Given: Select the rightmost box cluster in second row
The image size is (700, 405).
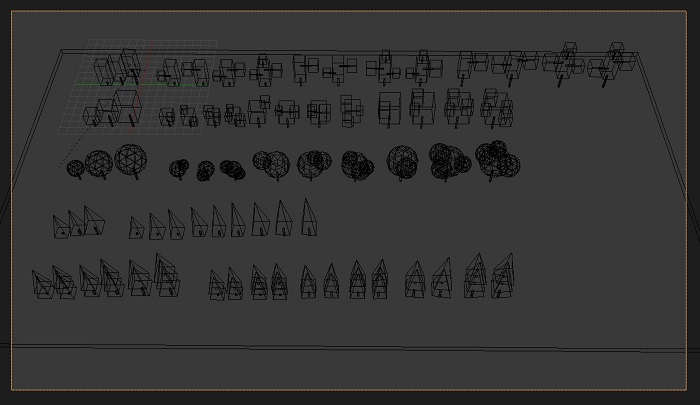Looking at the screenshot, I should pyautogui.click(x=497, y=108).
